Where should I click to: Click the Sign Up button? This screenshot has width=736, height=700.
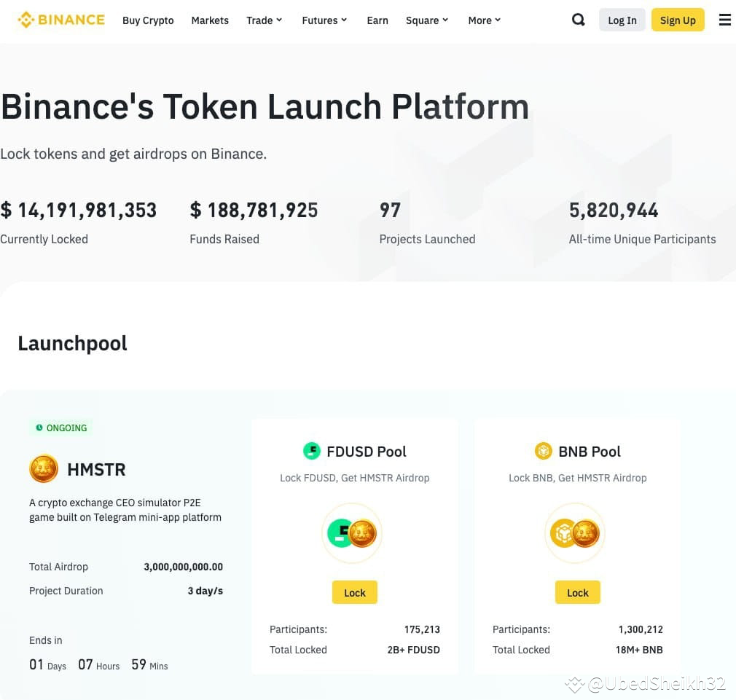pyautogui.click(x=678, y=20)
